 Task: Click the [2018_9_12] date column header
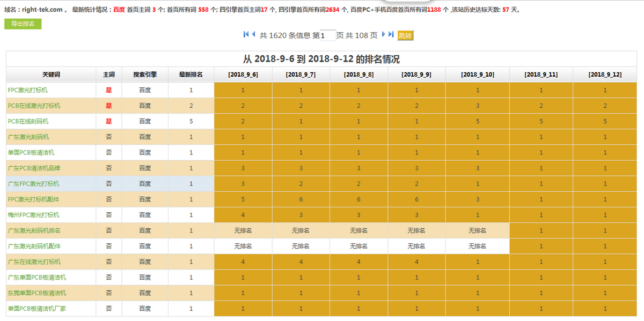point(604,74)
